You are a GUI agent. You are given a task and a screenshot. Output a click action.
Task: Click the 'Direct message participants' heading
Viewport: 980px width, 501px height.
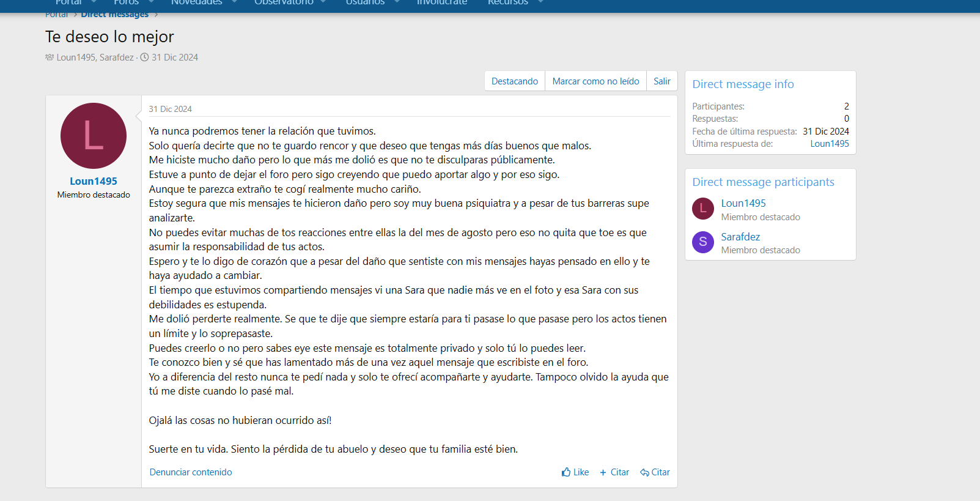[763, 182]
